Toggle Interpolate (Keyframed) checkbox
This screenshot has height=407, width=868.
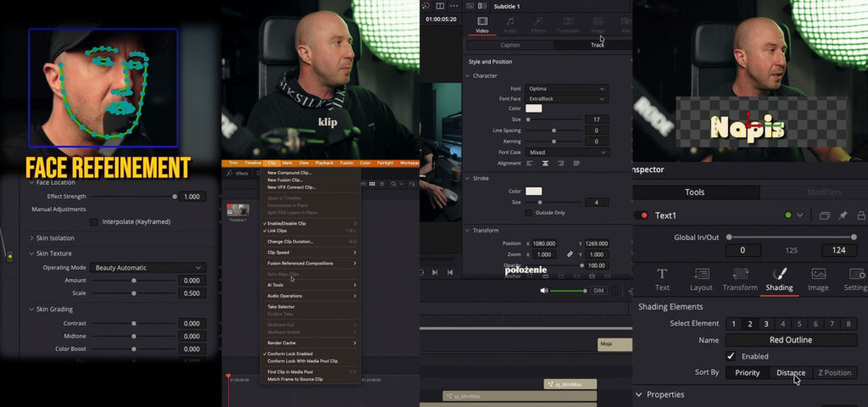pyautogui.click(x=94, y=222)
